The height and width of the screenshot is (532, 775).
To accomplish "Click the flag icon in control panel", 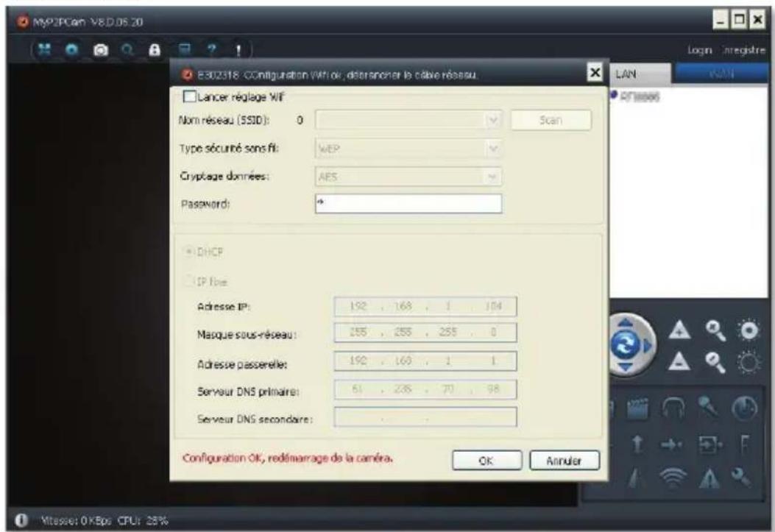I will [744, 444].
